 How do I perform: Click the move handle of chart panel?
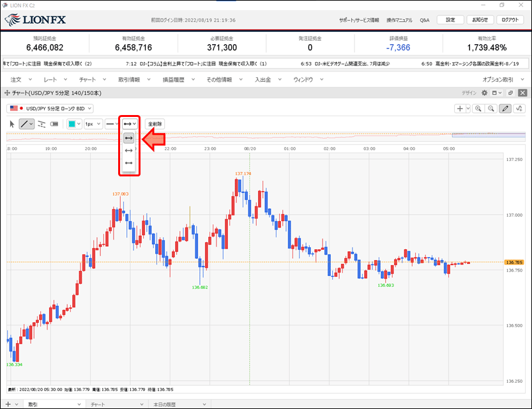[7, 93]
